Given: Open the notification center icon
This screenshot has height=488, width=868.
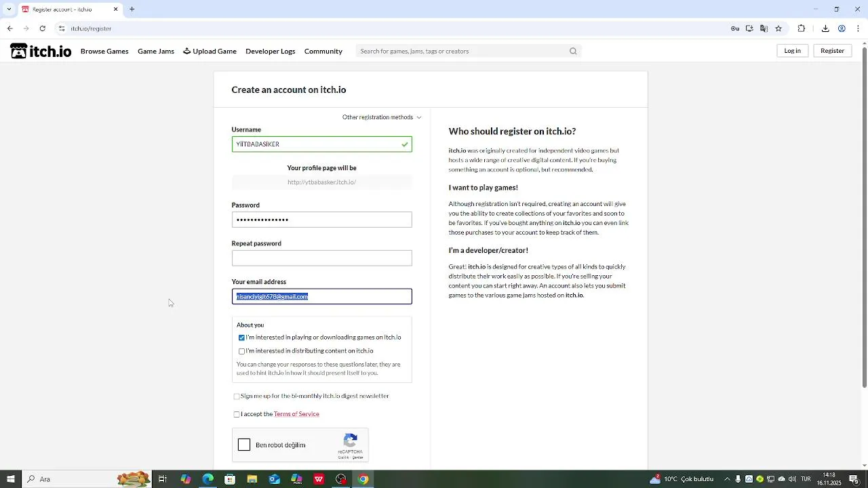Looking at the screenshot, I should coord(854,479).
